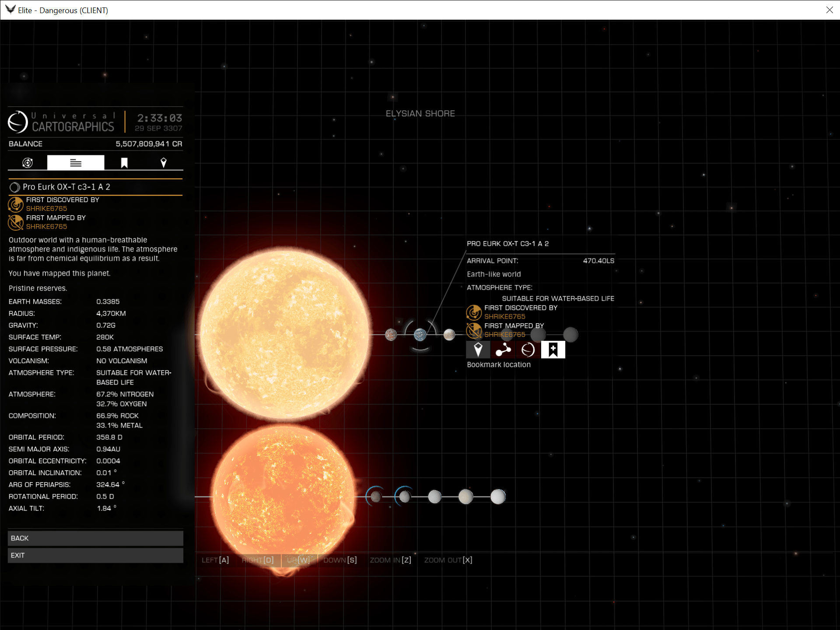Click the First Mapped By icon in popup
840x630 pixels.
pos(474,330)
